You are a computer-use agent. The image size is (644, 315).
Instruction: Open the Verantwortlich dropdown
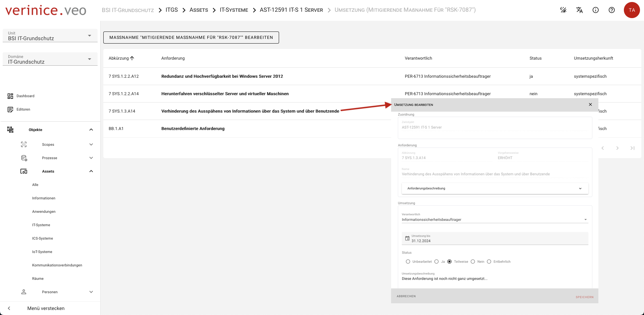pyautogui.click(x=495, y=220)
